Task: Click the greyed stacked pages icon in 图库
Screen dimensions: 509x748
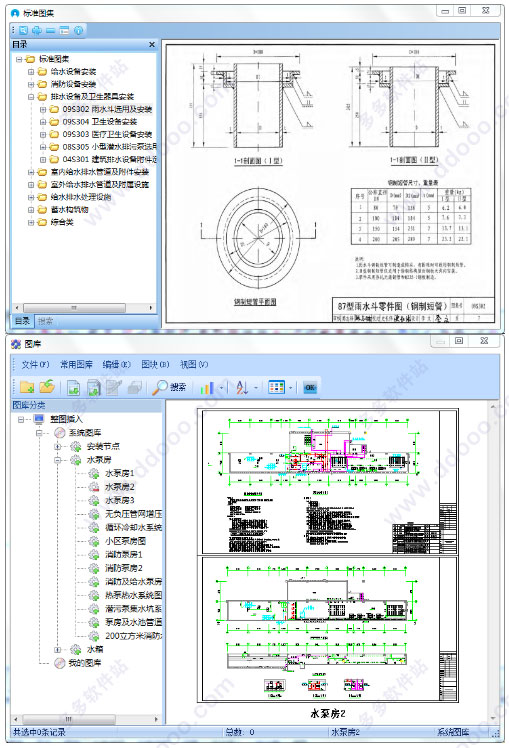Action: pyautogui.click(x=134, y=387)
